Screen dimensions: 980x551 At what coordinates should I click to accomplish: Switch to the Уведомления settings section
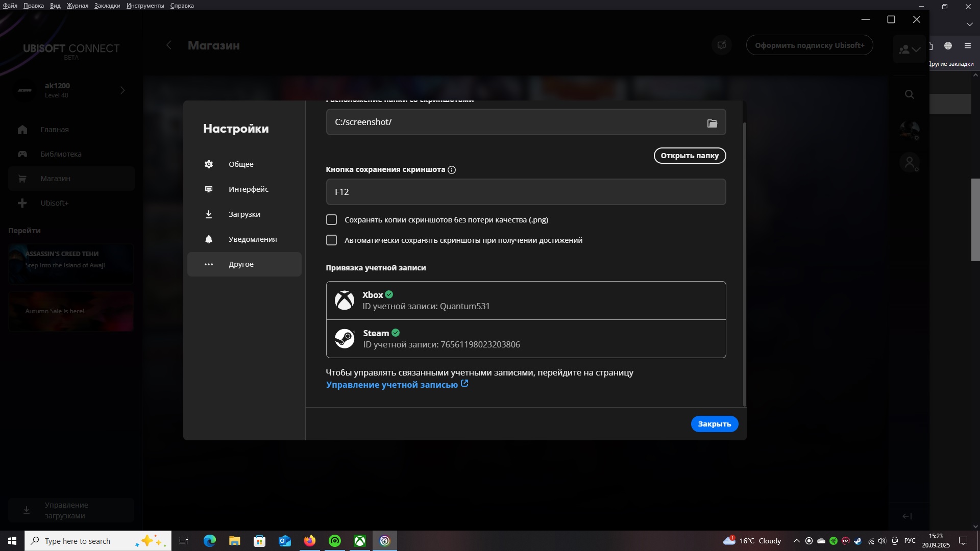click(x=252, y=239)
